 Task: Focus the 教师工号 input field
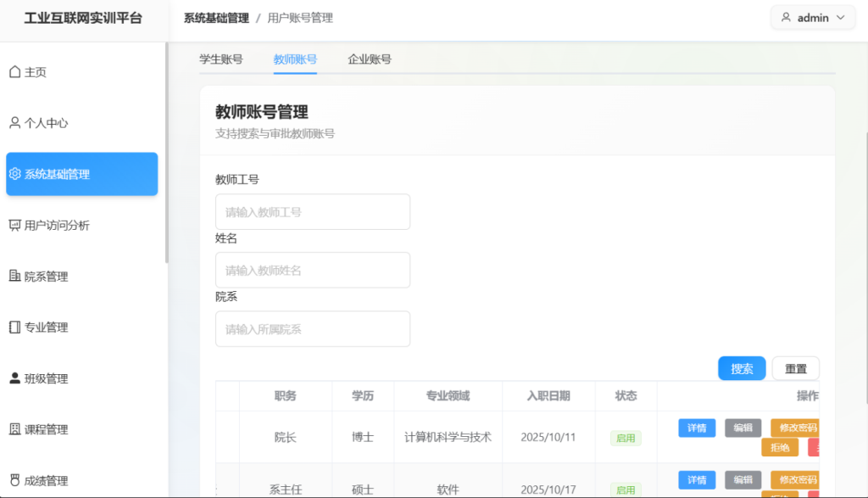[x=313, y=212]
